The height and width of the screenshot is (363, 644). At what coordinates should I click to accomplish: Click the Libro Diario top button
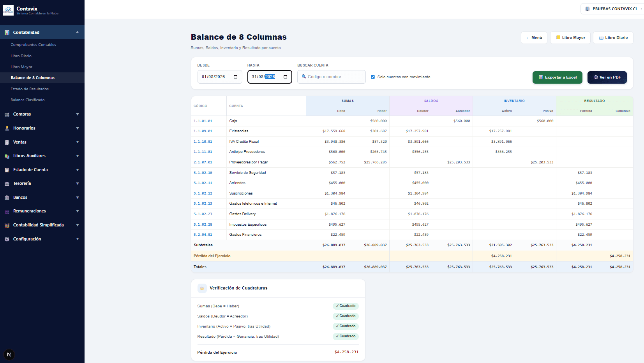(613, 38)
